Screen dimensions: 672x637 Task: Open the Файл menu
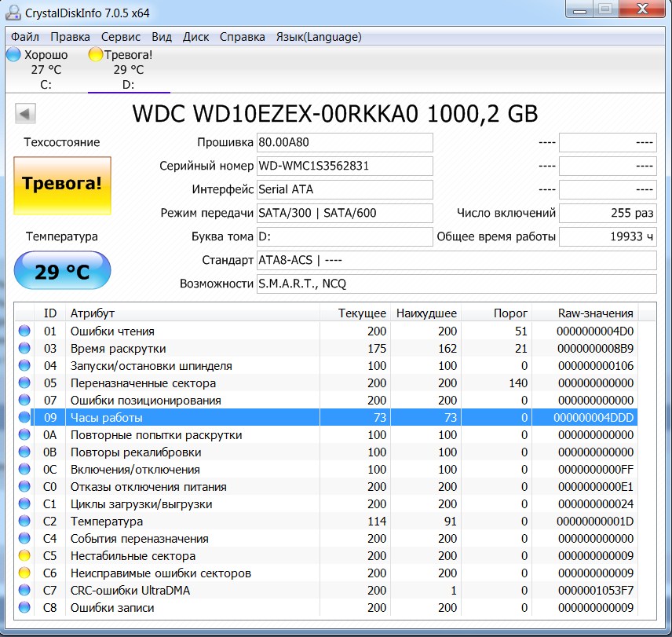[x=25, y=37]
